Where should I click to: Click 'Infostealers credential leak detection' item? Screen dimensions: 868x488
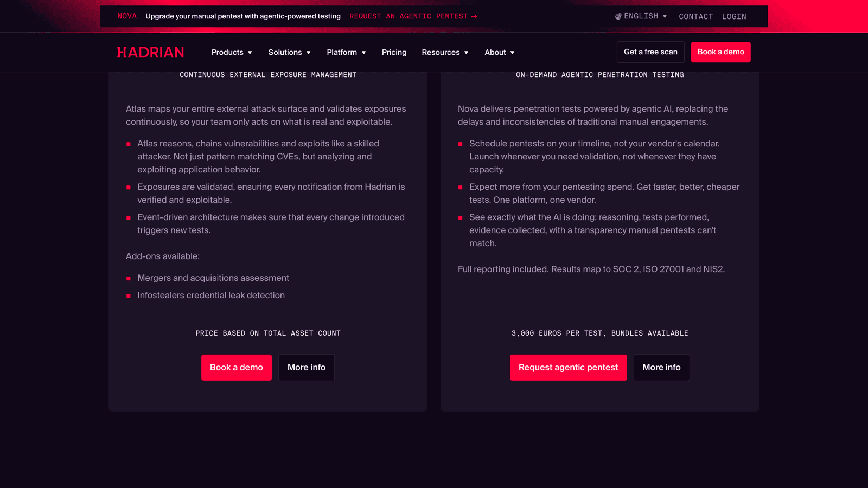pyautogui.click(x=211, y=296)
